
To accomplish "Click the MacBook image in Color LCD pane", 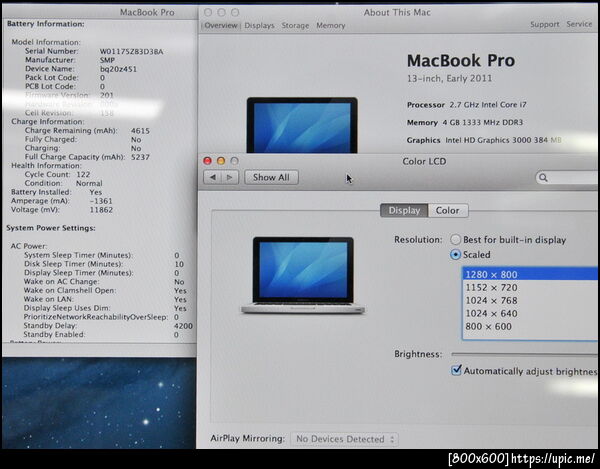I will point(303,275).
